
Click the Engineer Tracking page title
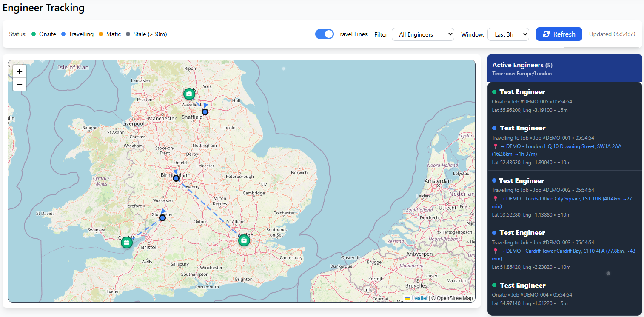pos(43,8)
